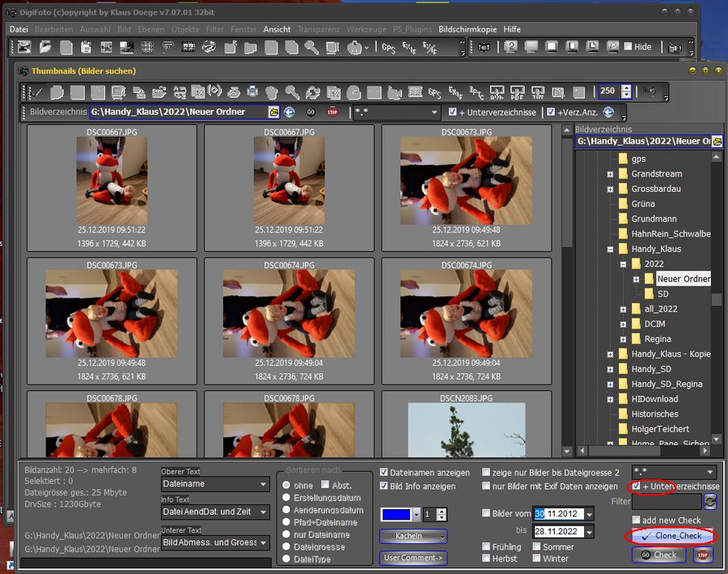Viewport: 728px width, 574px height.
Task: Click the blue color swatch
Action: [x=396, y=514]
